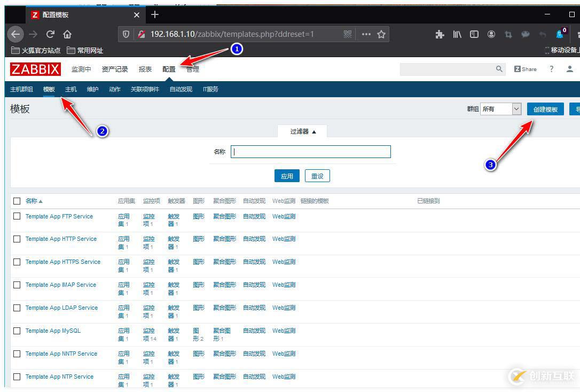Open the page actions three-dot menu
The image size is (580, 392).
[x=366, y=34]
